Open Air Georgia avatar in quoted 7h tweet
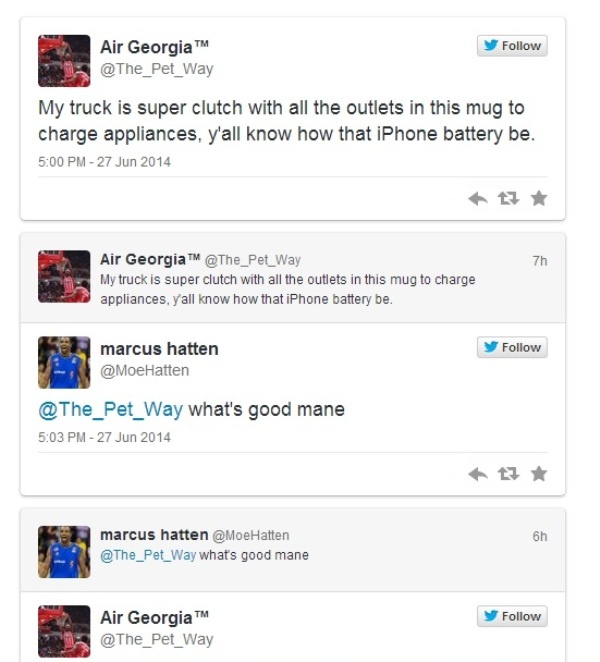The image size is (600, 662). pos(64,277)
